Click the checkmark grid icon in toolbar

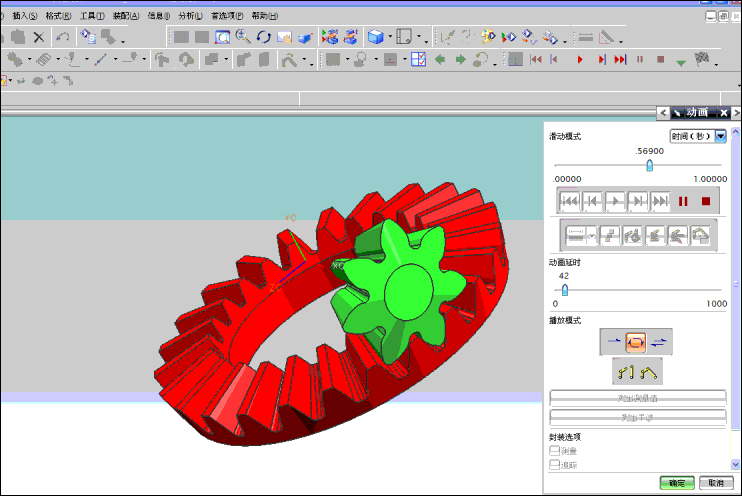(418, 59)
